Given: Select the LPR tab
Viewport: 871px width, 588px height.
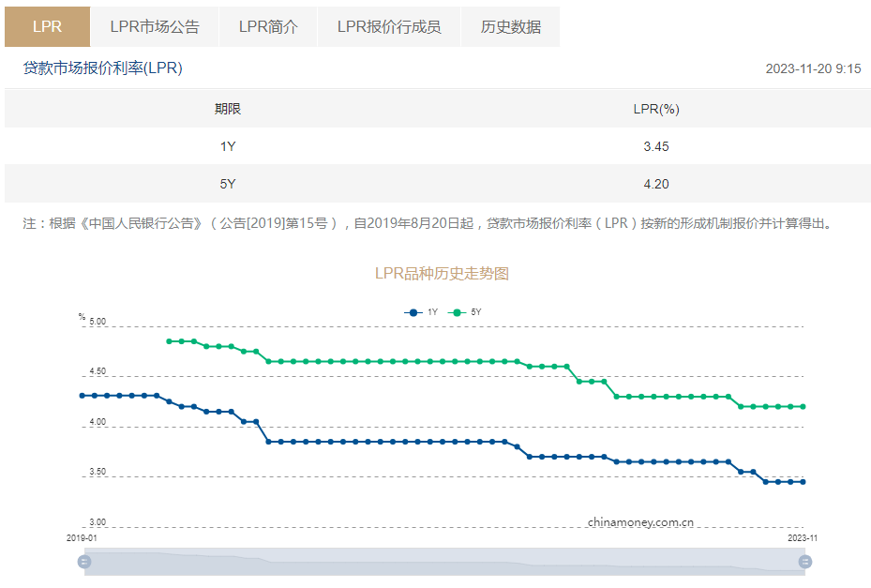Looking at the screenshot, I should (47, 26).
